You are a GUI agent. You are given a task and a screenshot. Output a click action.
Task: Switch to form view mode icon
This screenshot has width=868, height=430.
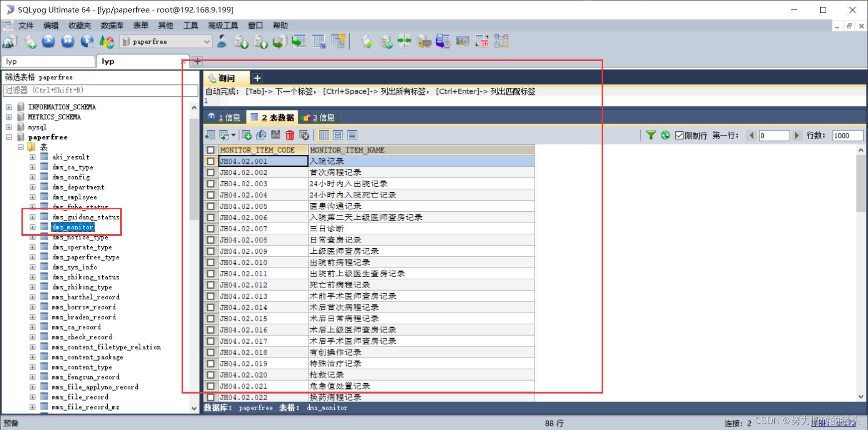point(338,135)
